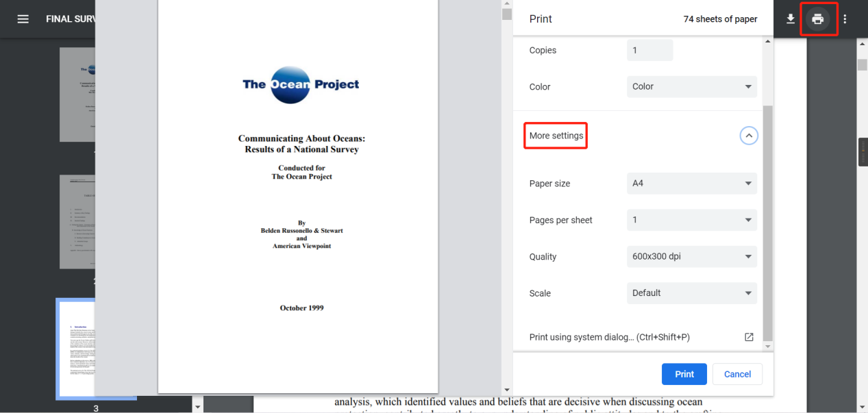Click the print preview scrollbar down arrow
This screenshot has width=868, height=413.
[x=507, y=389]
